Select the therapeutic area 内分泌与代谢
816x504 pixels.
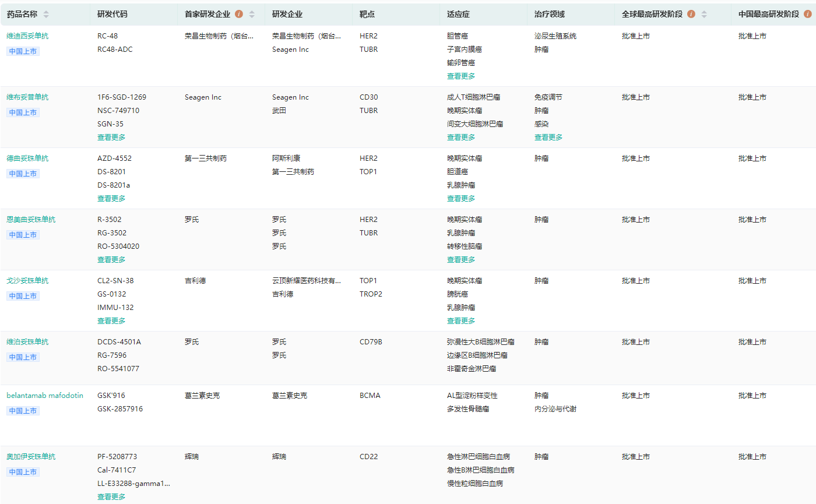click(555, 409)
